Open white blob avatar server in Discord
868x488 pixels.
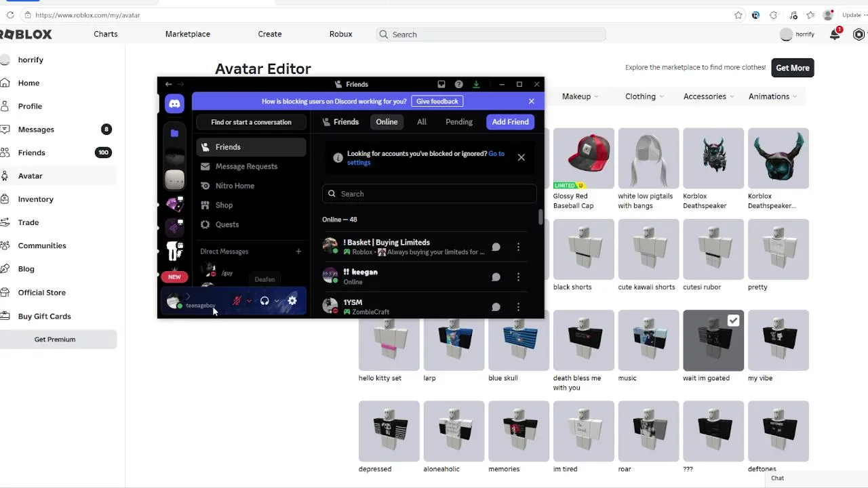tap(174, 180)
